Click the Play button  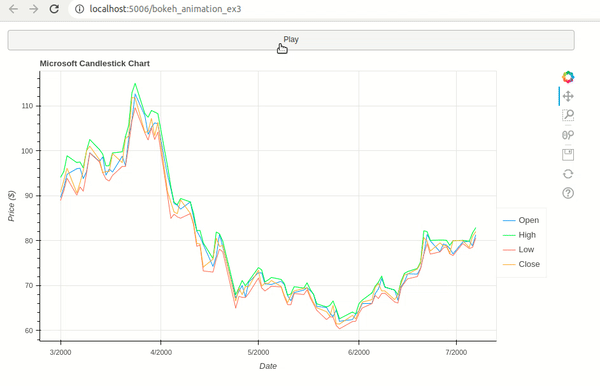click(x=291, y=40)
